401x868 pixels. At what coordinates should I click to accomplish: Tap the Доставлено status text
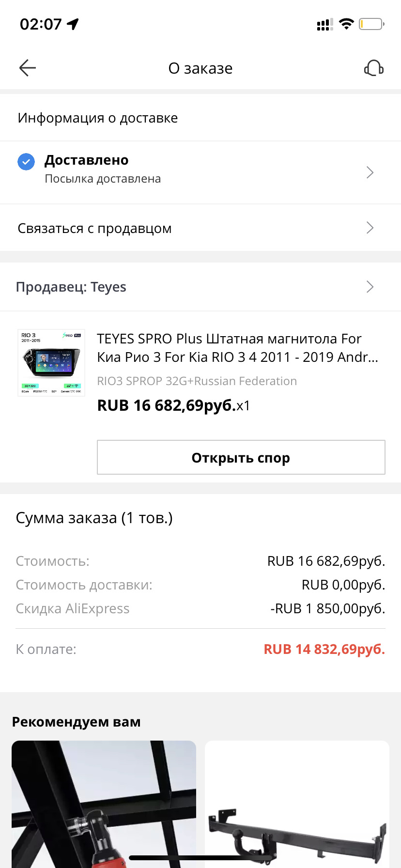[x=87, y=160]
